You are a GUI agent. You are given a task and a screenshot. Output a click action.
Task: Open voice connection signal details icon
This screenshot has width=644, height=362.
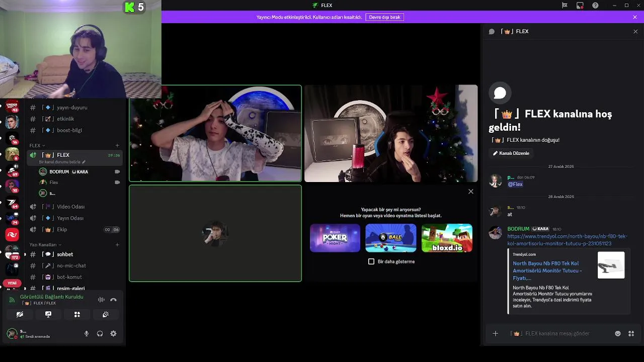click(12, 300)
